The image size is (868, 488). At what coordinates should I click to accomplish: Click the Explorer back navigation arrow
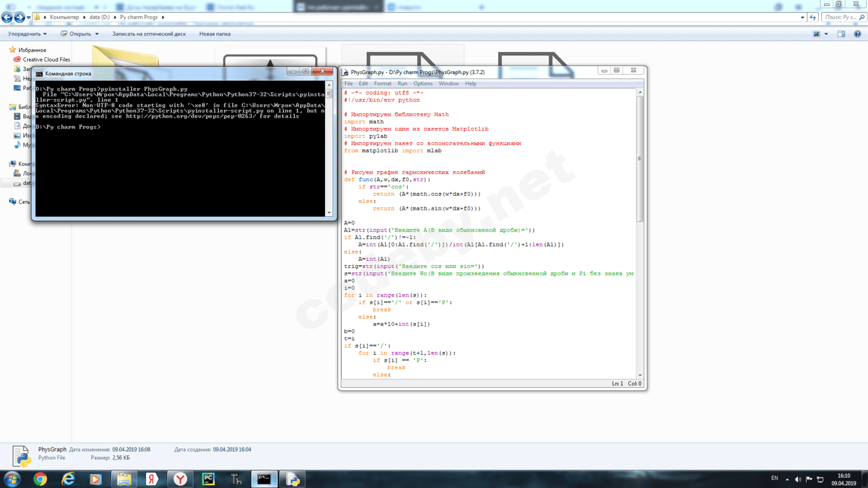pyautogui.click(x=7, y=17)
